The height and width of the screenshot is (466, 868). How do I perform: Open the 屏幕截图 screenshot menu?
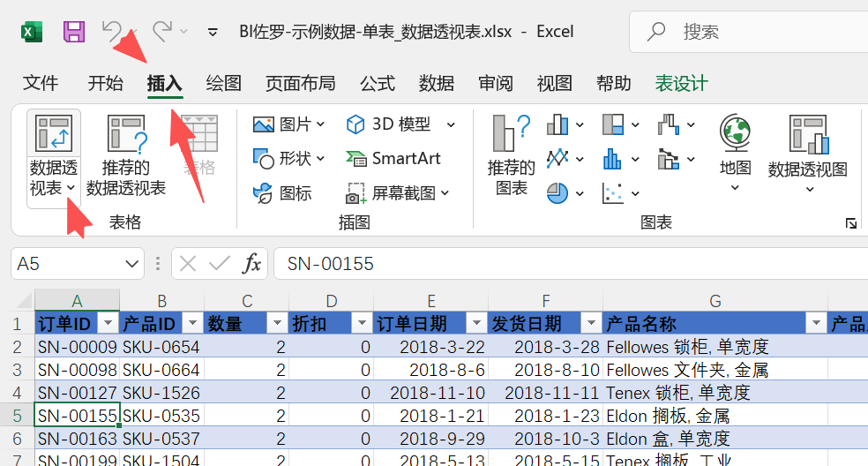click(x=398, y=192)
